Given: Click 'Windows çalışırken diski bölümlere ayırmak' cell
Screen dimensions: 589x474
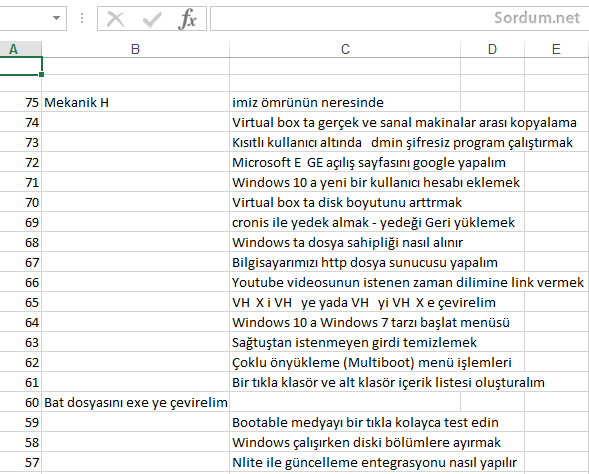Looking at the screenshot, I should click(x=345, y=442).
